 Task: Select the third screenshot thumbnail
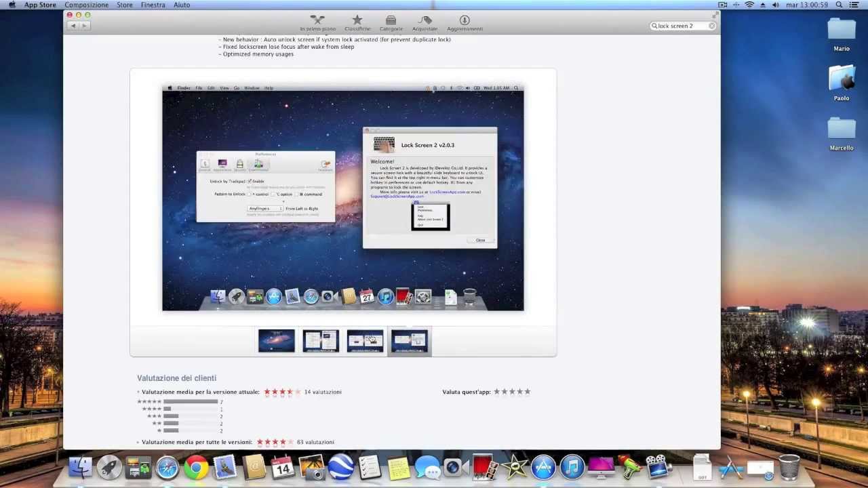(x=365, y=341)
